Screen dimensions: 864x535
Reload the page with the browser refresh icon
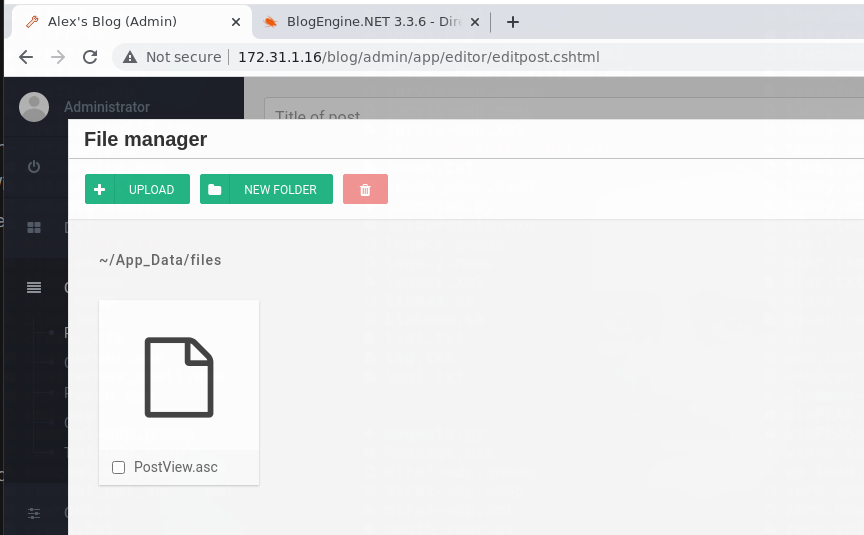90,57
